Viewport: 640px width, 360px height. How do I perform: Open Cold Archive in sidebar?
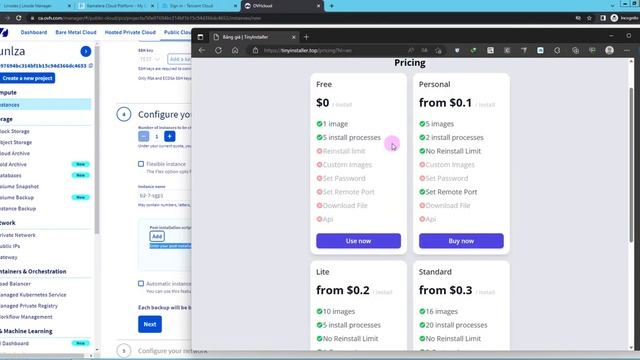tap(13, 164)
